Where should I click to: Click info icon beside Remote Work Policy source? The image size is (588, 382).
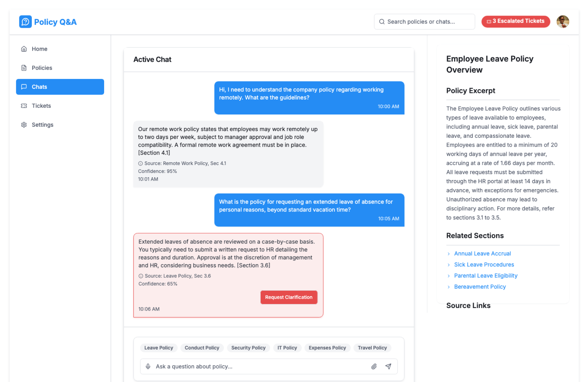(141, 163)
